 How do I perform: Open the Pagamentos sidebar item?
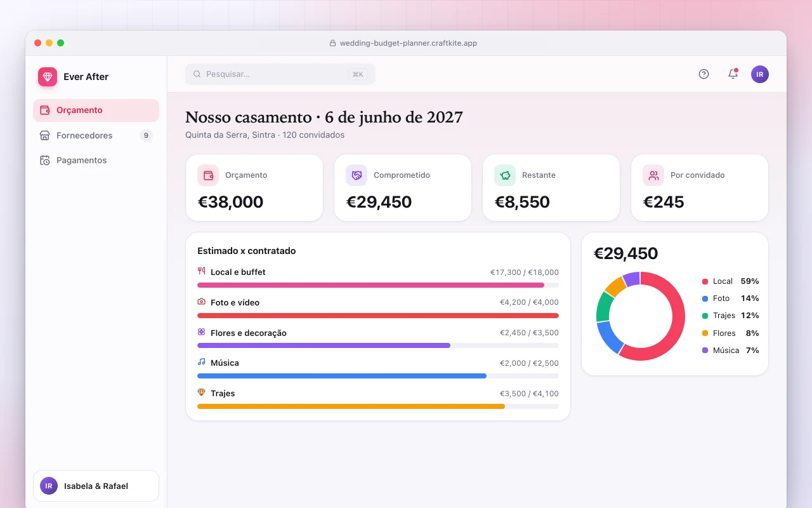pos(96,161)
